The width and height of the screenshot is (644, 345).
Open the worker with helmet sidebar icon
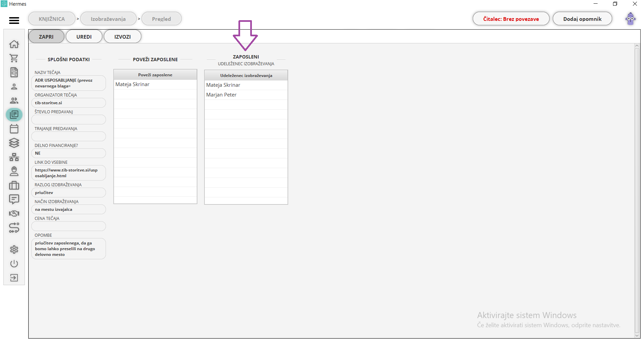pyautogui.click(x=14, y=171)
